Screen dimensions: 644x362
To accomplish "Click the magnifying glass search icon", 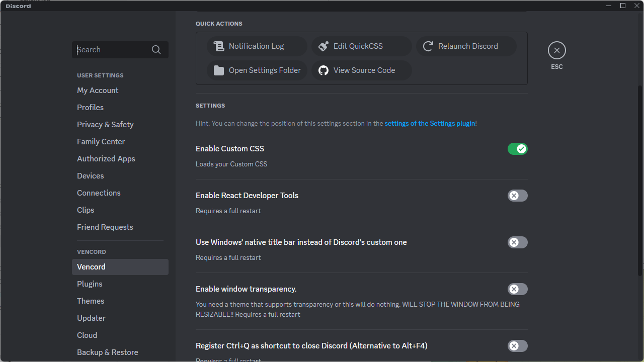I will (x=156, y=50).
